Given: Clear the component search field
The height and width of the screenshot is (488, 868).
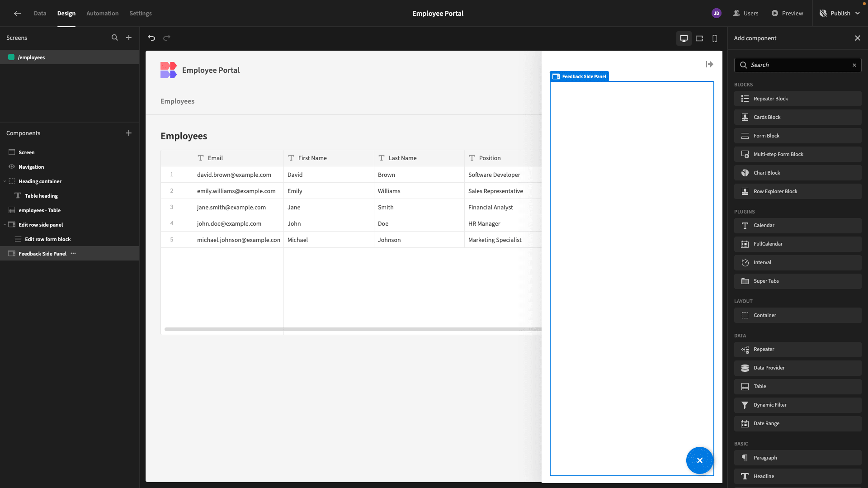Looking at the screenshot, I should [x=854, y=65].
